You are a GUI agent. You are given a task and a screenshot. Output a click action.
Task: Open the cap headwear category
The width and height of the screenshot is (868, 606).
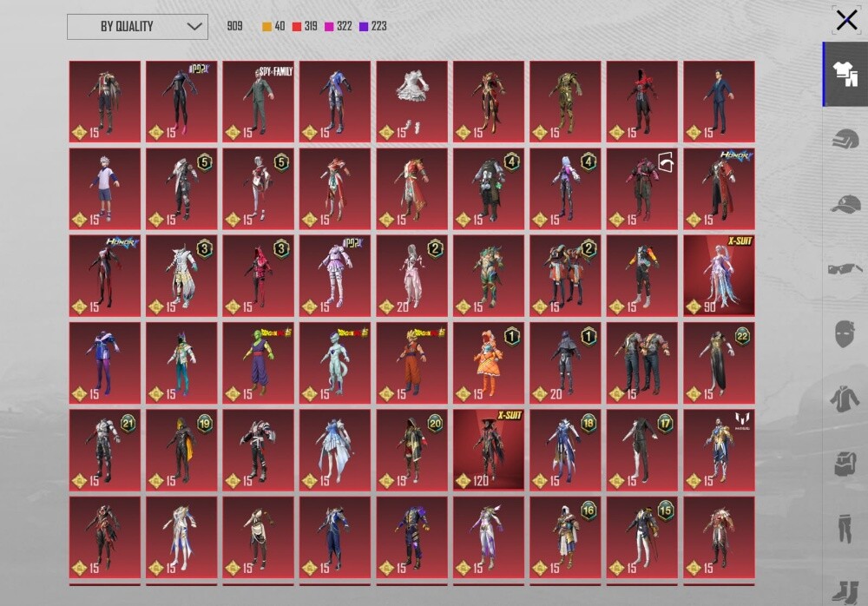click(845, 204)
